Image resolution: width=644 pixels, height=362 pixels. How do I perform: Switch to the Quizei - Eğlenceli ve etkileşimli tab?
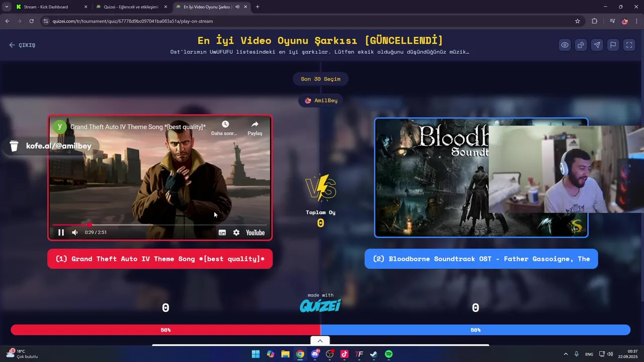(131, 7)
